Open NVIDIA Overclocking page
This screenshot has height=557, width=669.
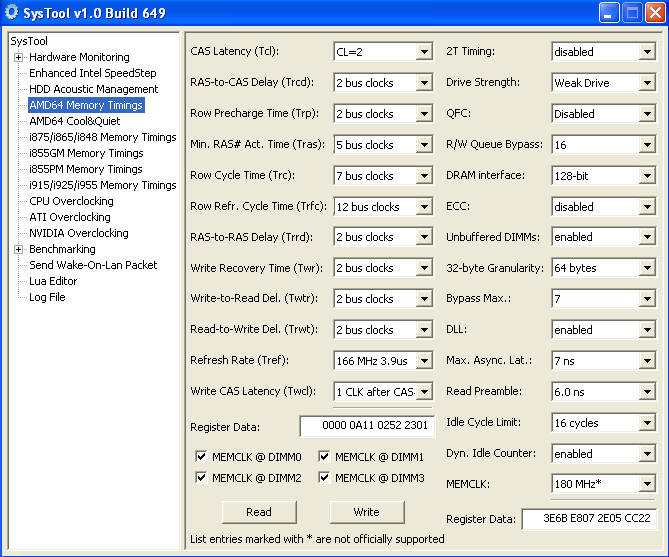click(79, 233)
